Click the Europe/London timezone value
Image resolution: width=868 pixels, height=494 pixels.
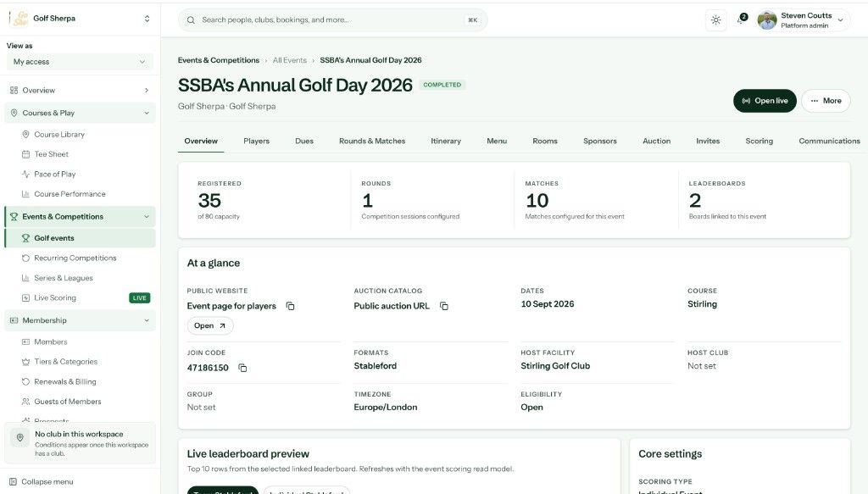[386, 408]
